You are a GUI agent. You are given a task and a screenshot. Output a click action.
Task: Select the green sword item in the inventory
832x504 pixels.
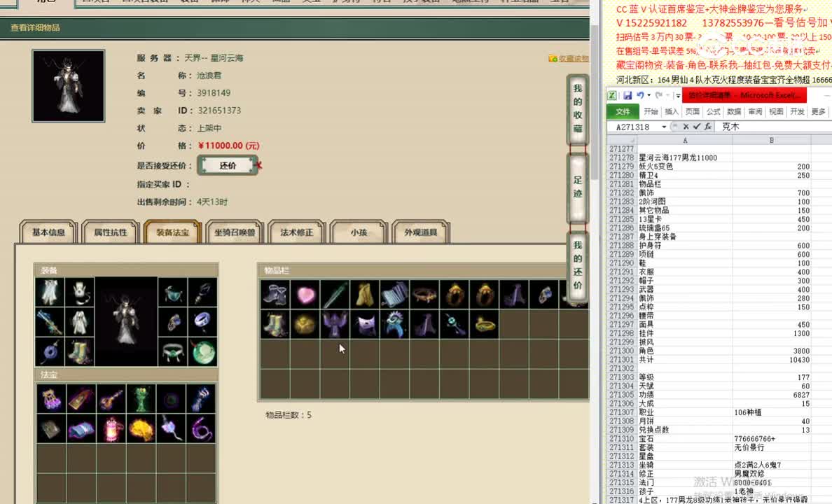pyautogui.click(x=335, y=295)
